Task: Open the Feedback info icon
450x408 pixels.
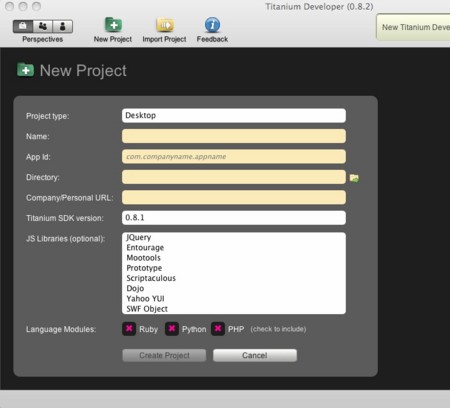Action: [x=212, y=25]
